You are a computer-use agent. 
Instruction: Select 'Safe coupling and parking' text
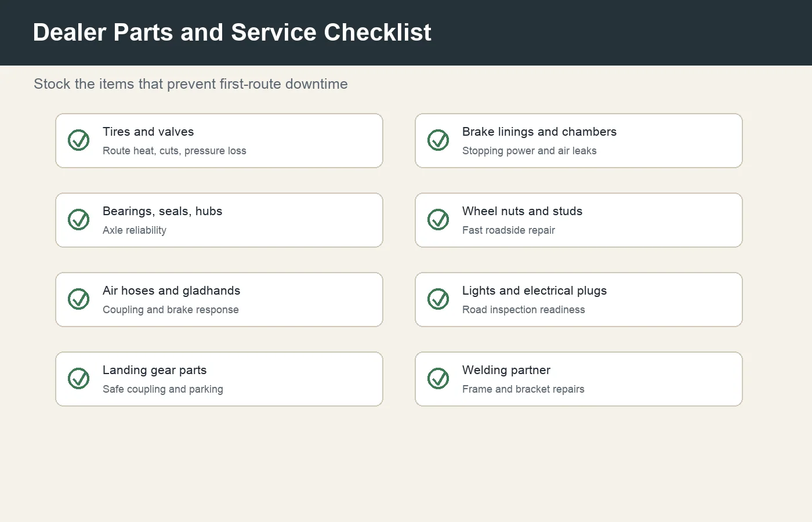163,389
